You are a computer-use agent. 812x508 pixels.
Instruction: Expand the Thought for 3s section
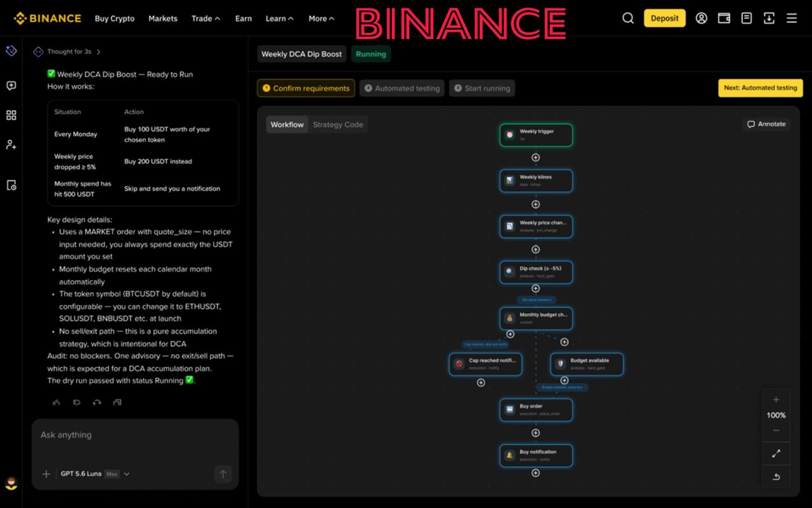[67, 51]
